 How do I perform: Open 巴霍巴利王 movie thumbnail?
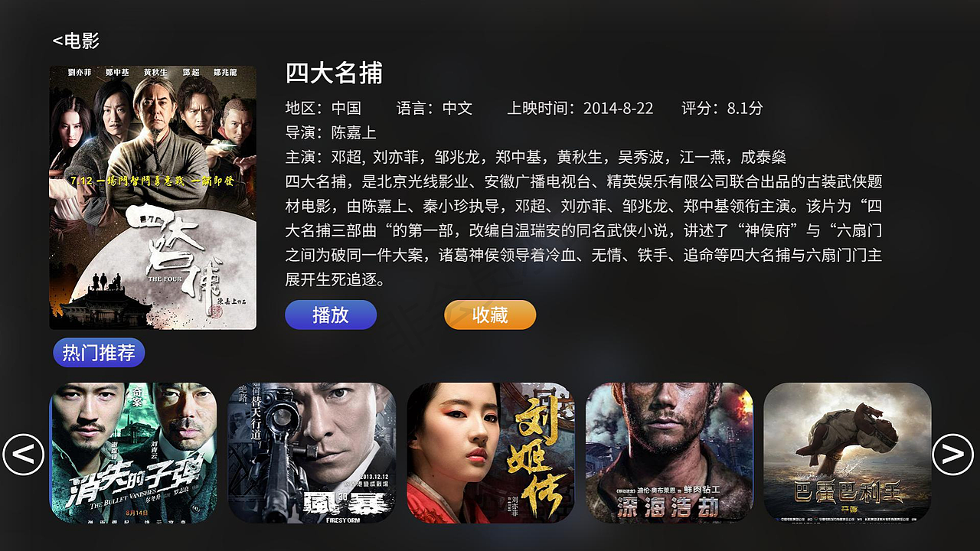[848, 453]
